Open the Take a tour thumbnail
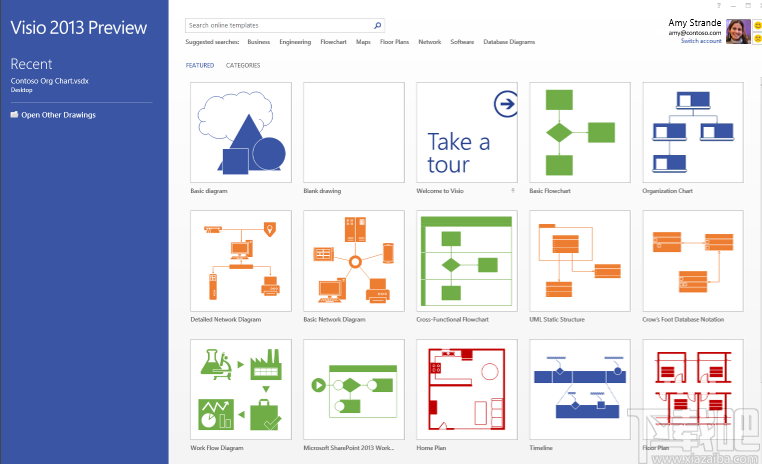 point(467,132)
